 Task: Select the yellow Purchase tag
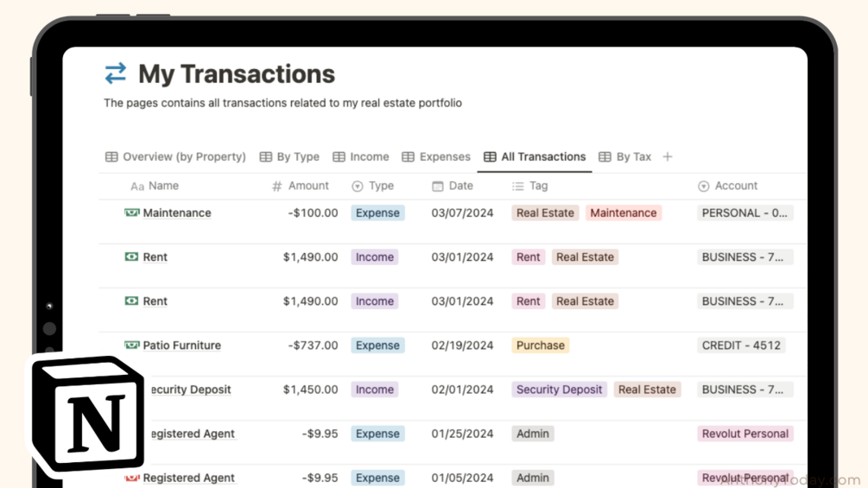point(540,345)
